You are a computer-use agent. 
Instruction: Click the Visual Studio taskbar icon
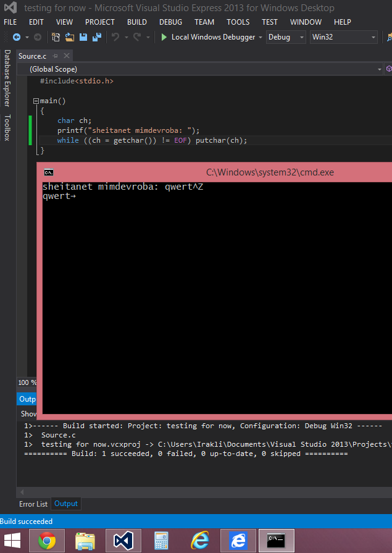(x=123, y=541)
